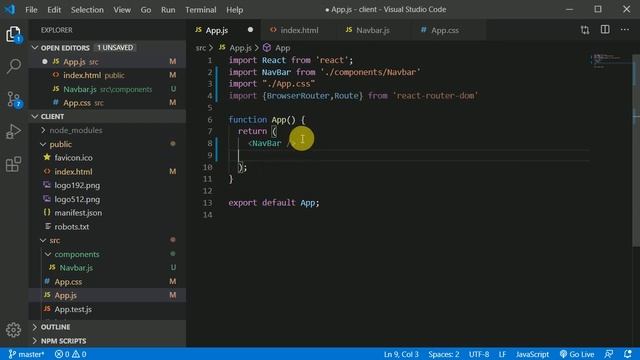Open the Terminal menu

200,9
